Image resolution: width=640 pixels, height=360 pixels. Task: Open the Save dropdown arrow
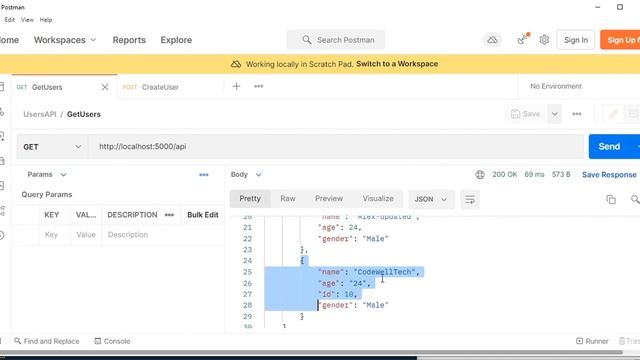[554, 114]
